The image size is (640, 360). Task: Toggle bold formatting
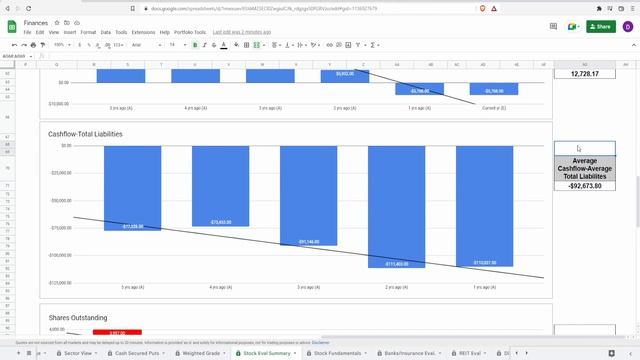pos(195,45)
